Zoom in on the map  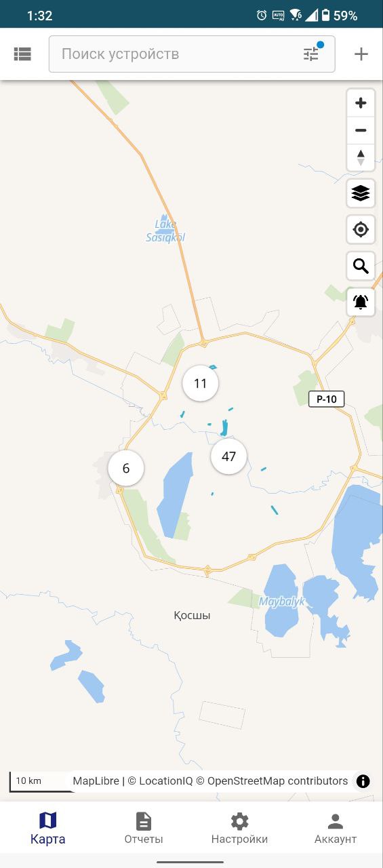(361, 103)
